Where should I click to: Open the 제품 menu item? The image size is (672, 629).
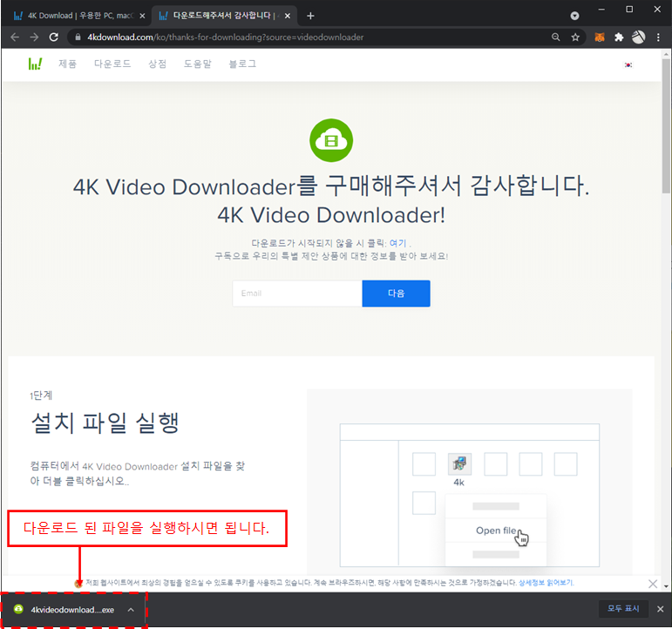coord(67,64)
